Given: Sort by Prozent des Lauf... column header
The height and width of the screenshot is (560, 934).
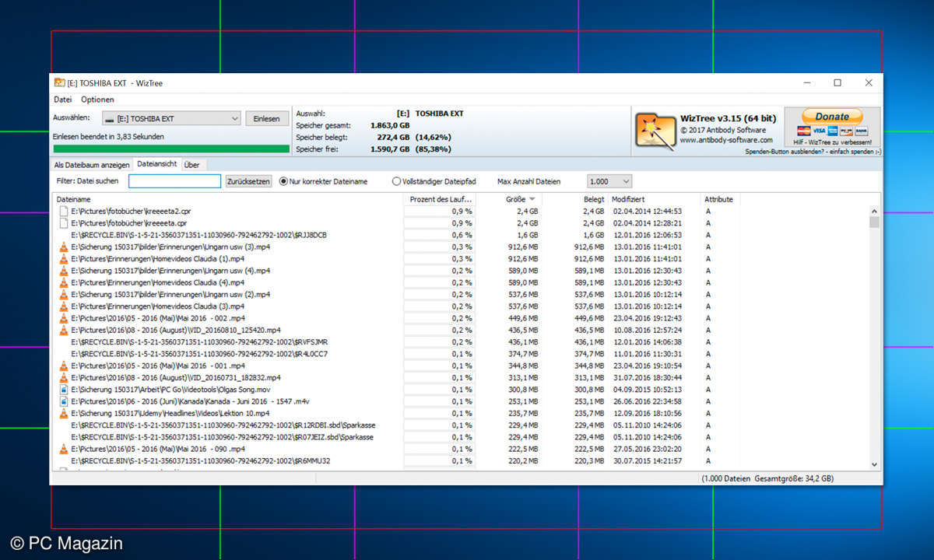Looking at the screenshot, I should [x=440, y=199].
